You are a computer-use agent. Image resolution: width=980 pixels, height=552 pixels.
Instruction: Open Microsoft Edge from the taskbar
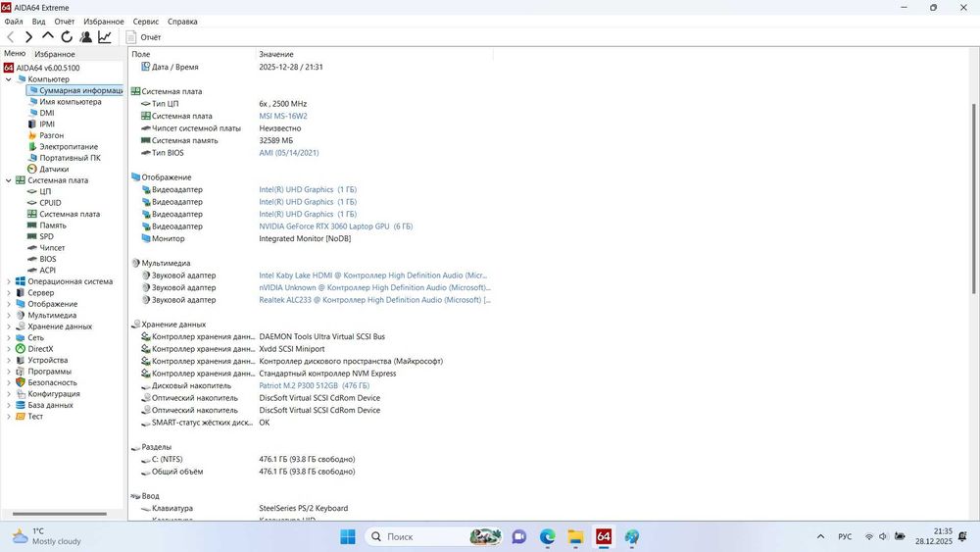pos(548,537)
